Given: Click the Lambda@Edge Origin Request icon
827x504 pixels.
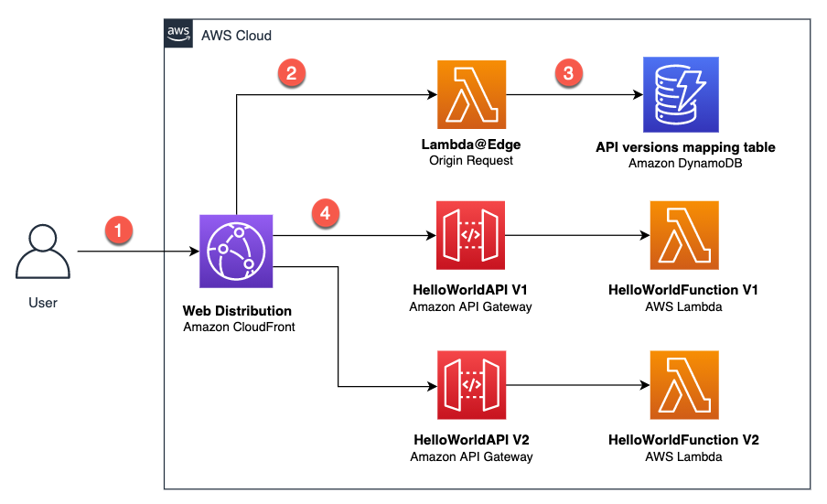Looking at the screenshot, I should [x=471, y=94].
